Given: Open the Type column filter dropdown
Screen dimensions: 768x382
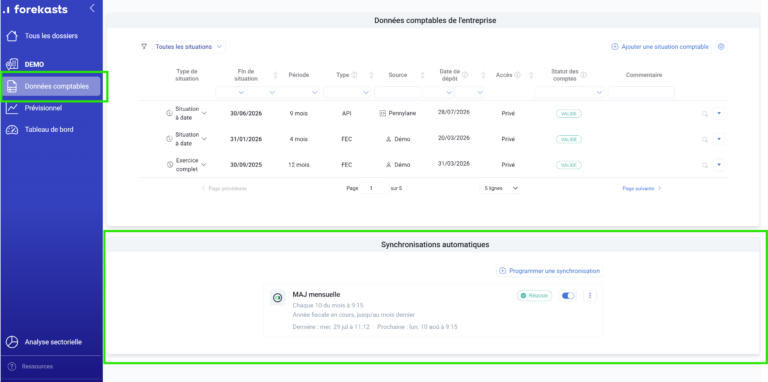Looking at the screenshot, I should pyautogui.click(x=347, y=92).
